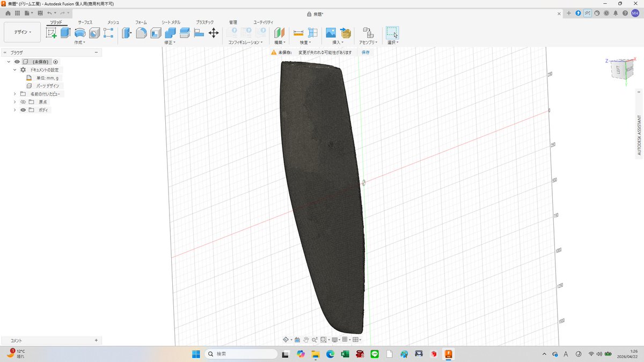Open the 修正 dropdown menu

[170, 42]
